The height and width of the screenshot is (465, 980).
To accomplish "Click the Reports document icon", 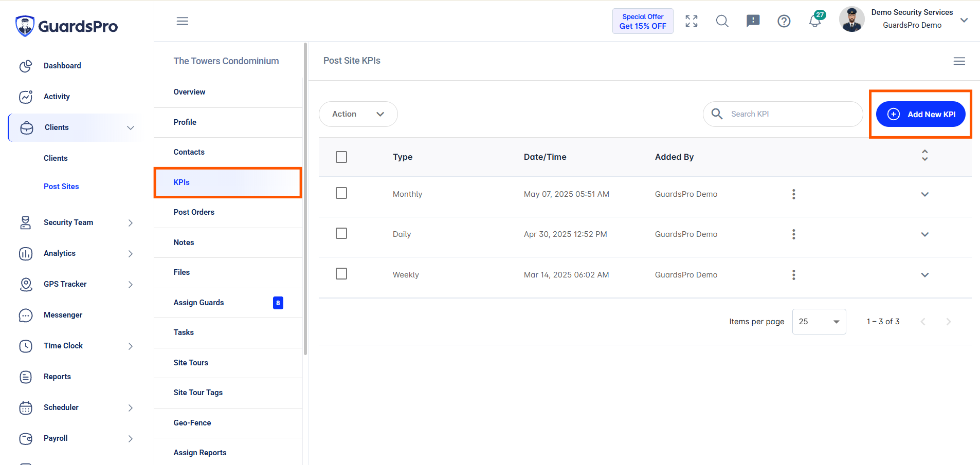I will 26,377.
